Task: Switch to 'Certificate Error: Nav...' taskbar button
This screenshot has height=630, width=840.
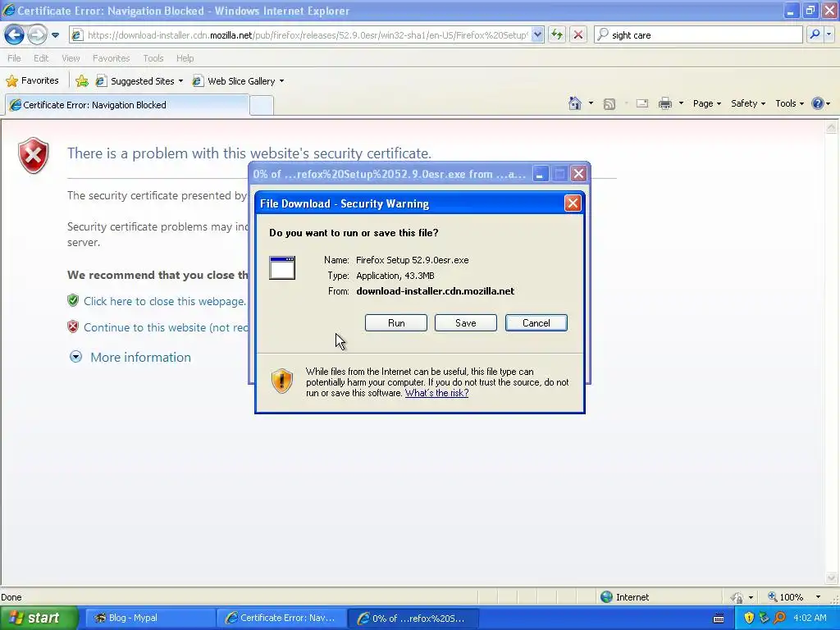Action: (x=282, y=619)
